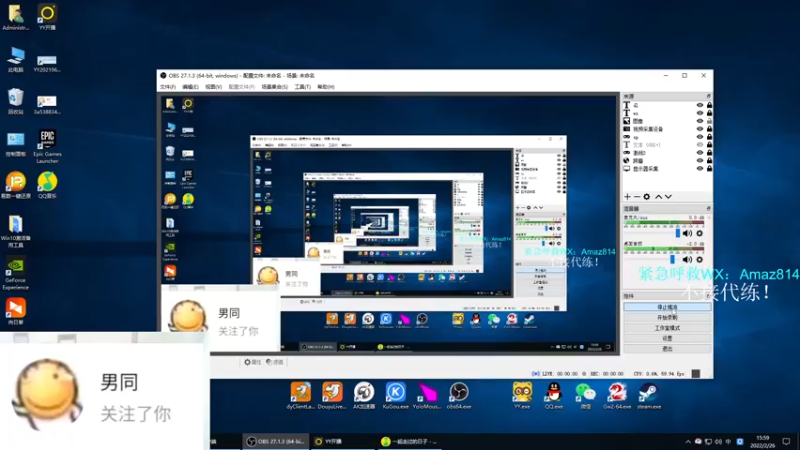The height and width of the screenshot is (450, 800).
Task: Click 停止推流 stop streaming button
Action: pyautogui.click(x=667, y=307)
